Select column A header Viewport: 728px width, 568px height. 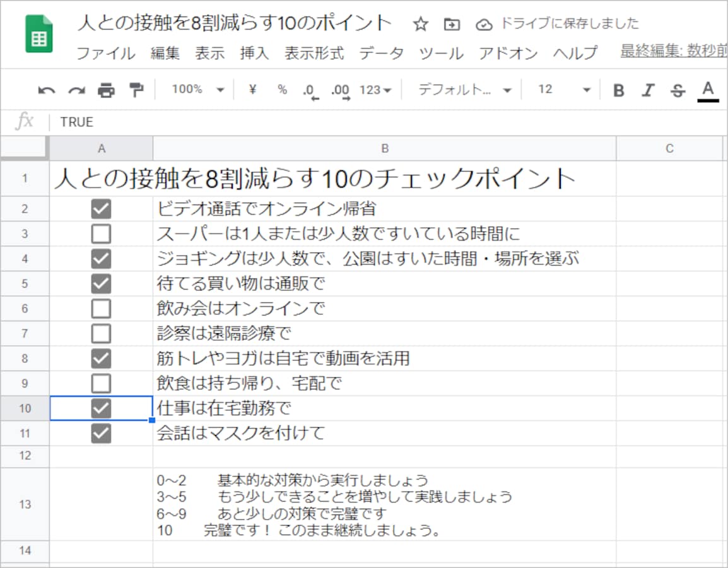tap(101, 148)
